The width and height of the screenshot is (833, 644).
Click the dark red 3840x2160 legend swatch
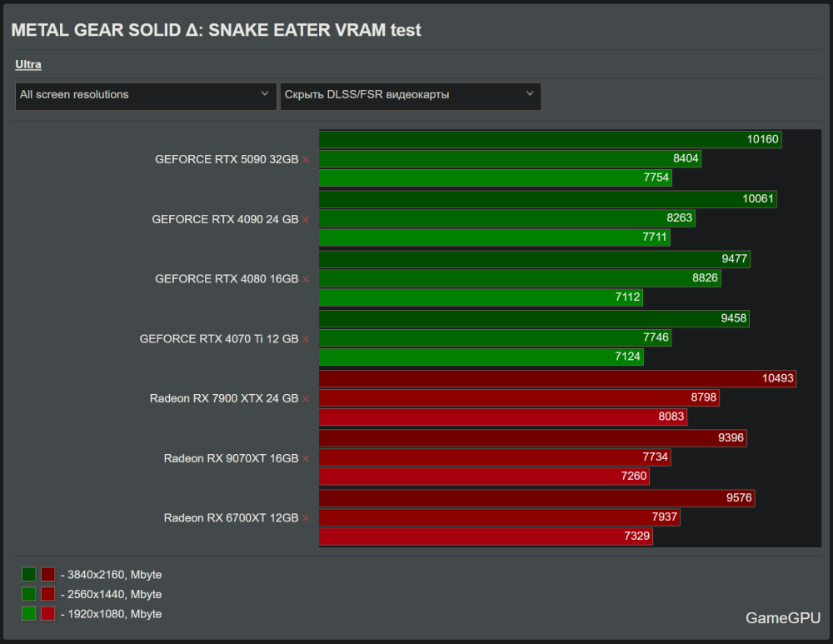(48, 574)
